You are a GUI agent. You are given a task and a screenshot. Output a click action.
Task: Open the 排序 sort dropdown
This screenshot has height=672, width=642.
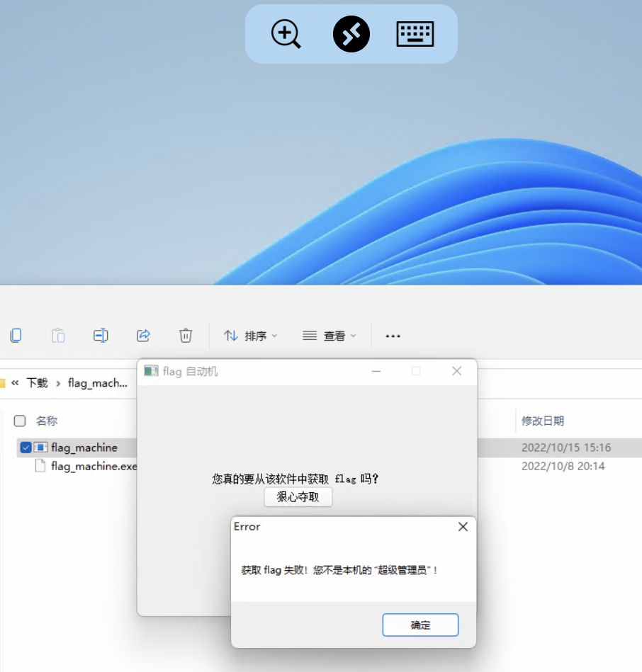tap(251, 336)
